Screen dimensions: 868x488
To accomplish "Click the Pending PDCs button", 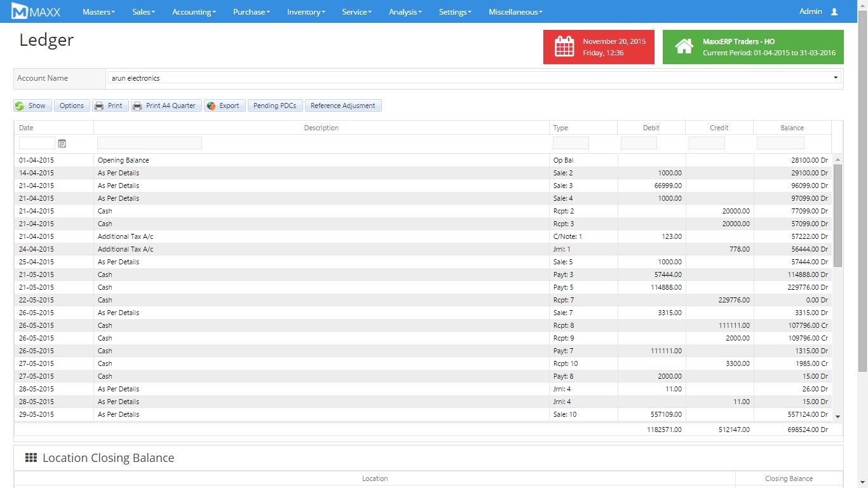I will click(x=275, y=105).
